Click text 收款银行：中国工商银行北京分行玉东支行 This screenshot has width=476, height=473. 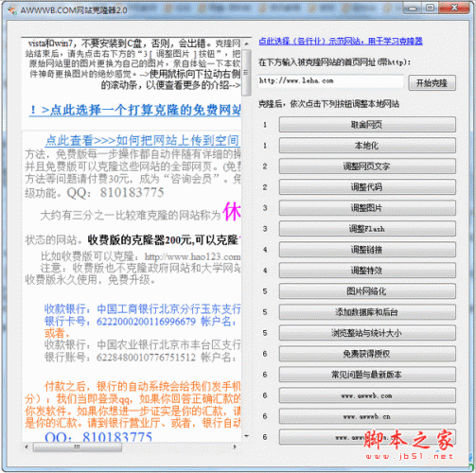tap(142, 309)
